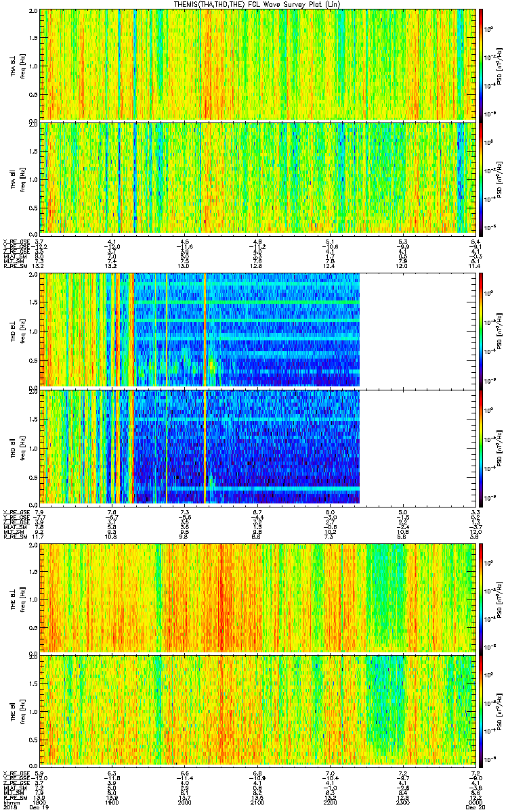Click the blank data gap in THD BL panel
The width and height of the screenshot is (508, 812).
click(417, 330)
